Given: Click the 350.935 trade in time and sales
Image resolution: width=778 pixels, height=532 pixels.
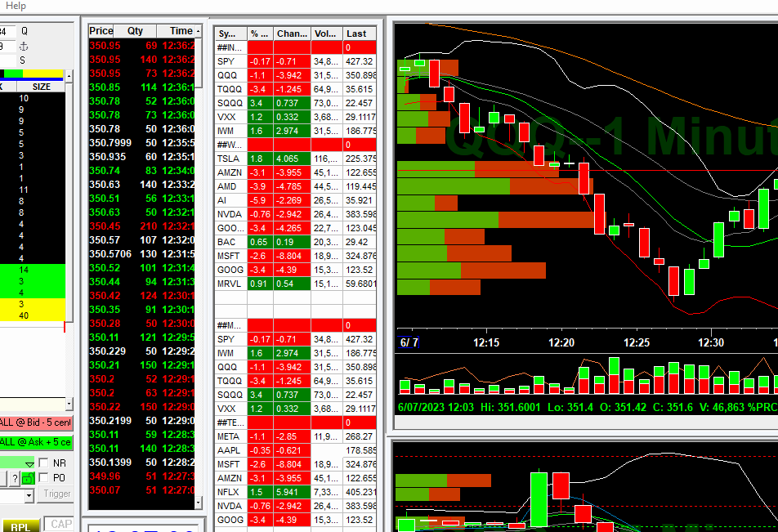Looking at the screenshot, I should coord(142,157).
